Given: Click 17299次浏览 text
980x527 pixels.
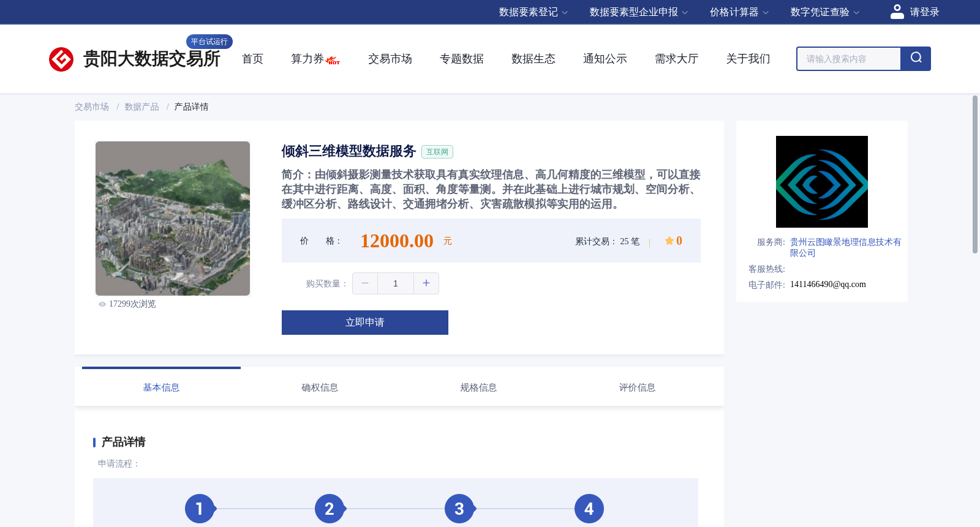Looking at the screenshot, I should pos(132,304).
